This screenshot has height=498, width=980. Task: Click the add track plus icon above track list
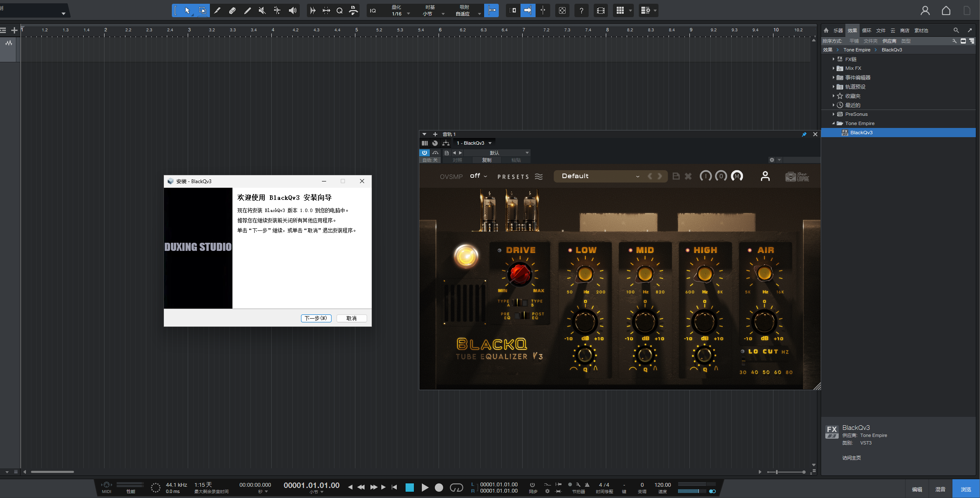point(14,30)
